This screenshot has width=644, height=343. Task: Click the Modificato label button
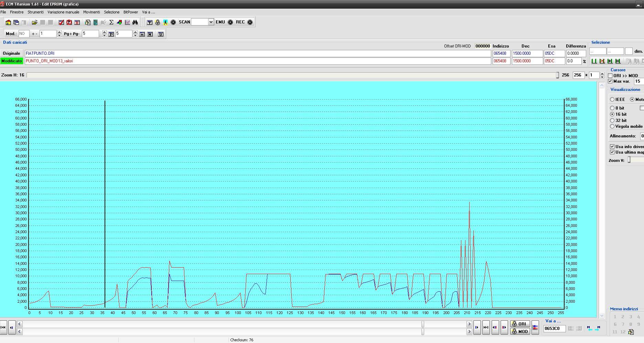pyautogui.click(x=12, y=61)
